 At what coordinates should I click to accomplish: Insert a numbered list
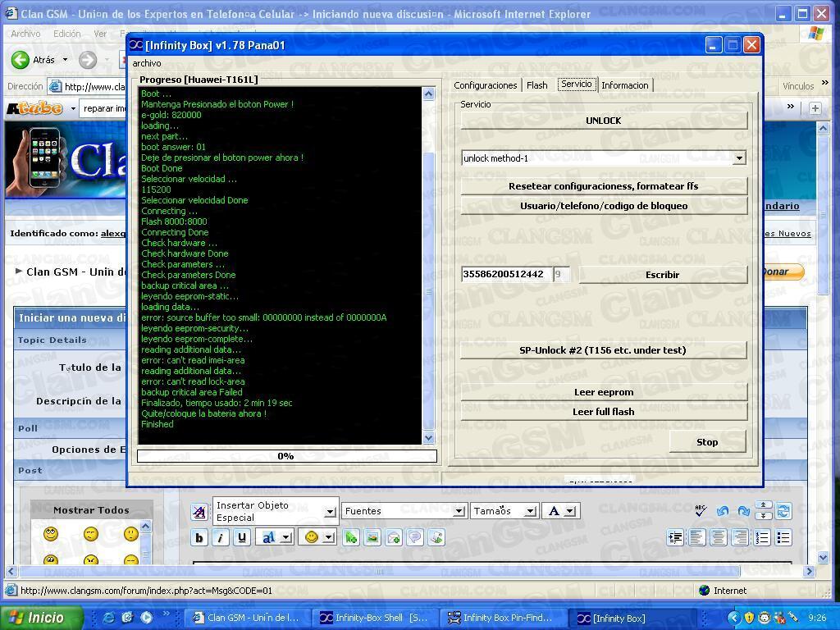click(762, 537)
